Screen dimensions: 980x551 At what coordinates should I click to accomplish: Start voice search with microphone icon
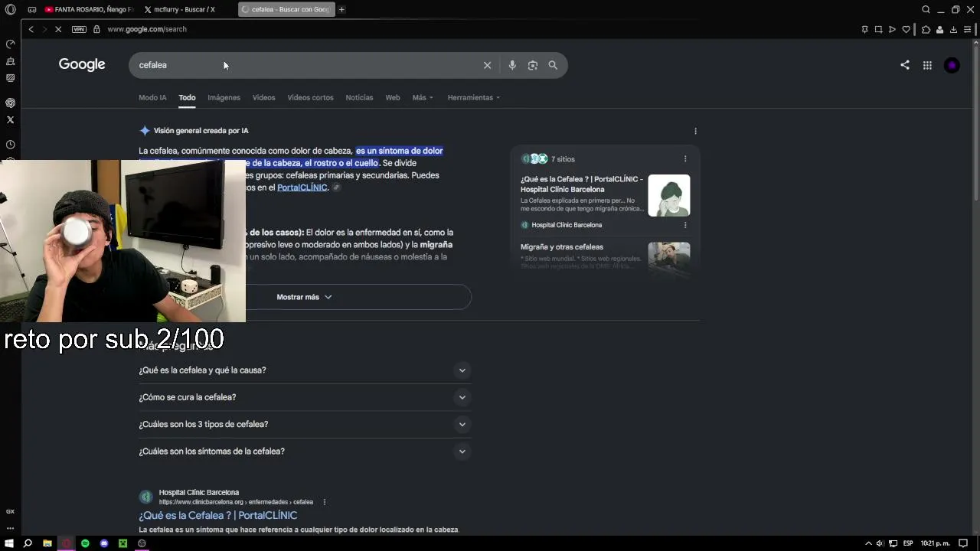pos(512,65)
